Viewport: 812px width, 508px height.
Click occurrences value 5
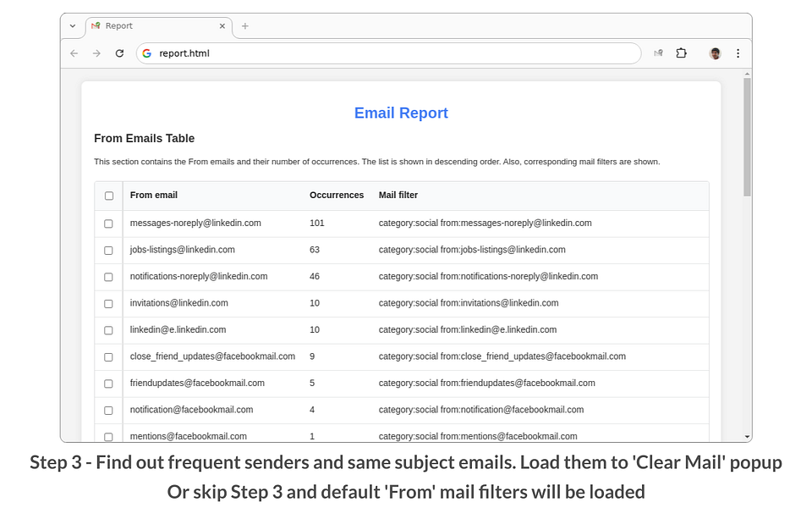click(312, 383)
